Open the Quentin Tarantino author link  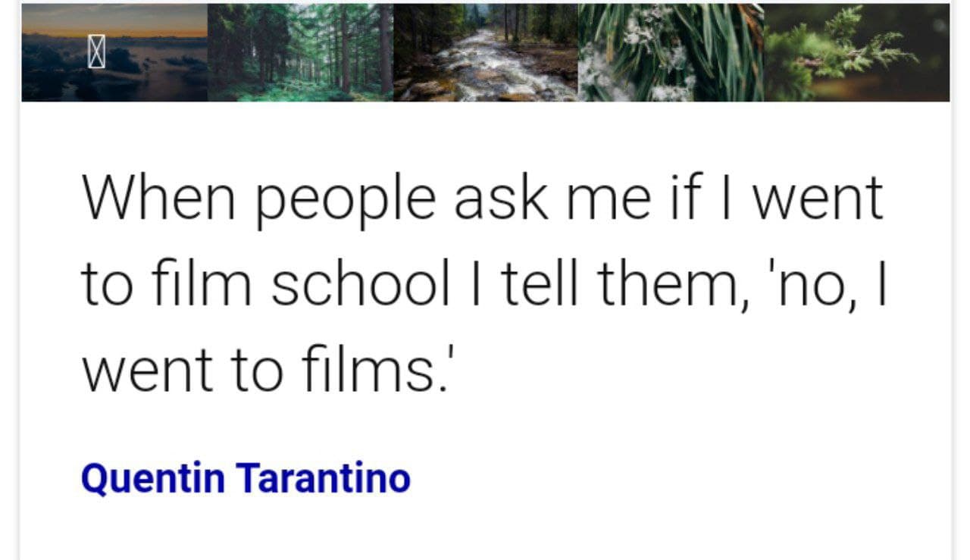point(246,479)
